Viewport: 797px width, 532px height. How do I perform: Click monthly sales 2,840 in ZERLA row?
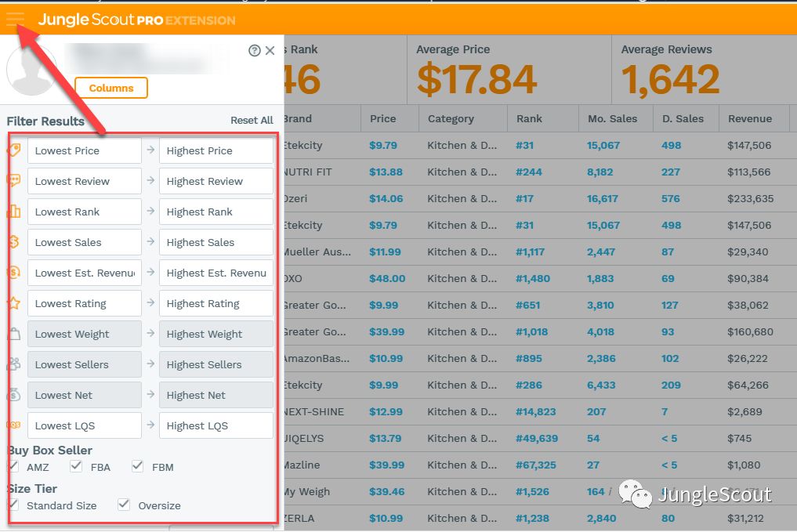pyautogui.click(x=601, y=518)
